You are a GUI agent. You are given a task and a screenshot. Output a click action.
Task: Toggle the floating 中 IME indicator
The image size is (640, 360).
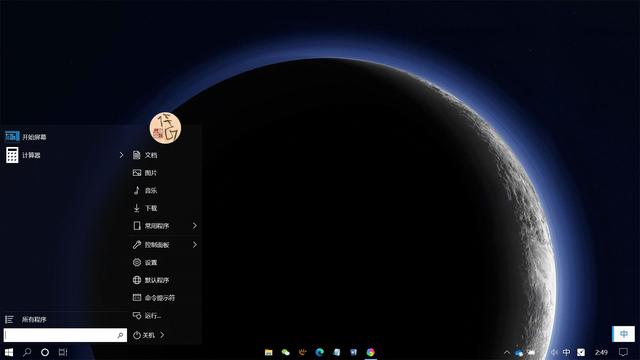624,334
